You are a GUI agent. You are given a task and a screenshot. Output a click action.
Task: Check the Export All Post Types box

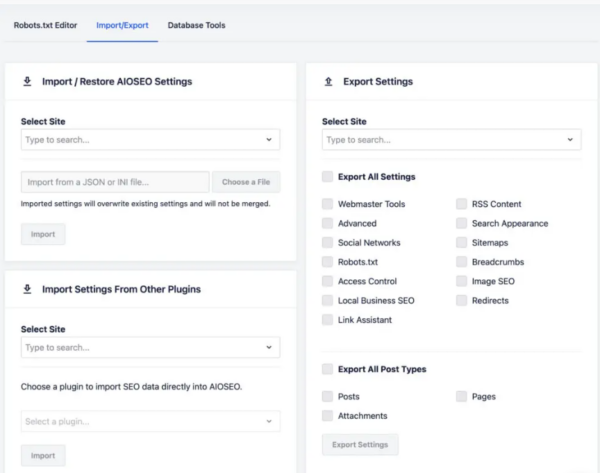[x=328, y=369]
